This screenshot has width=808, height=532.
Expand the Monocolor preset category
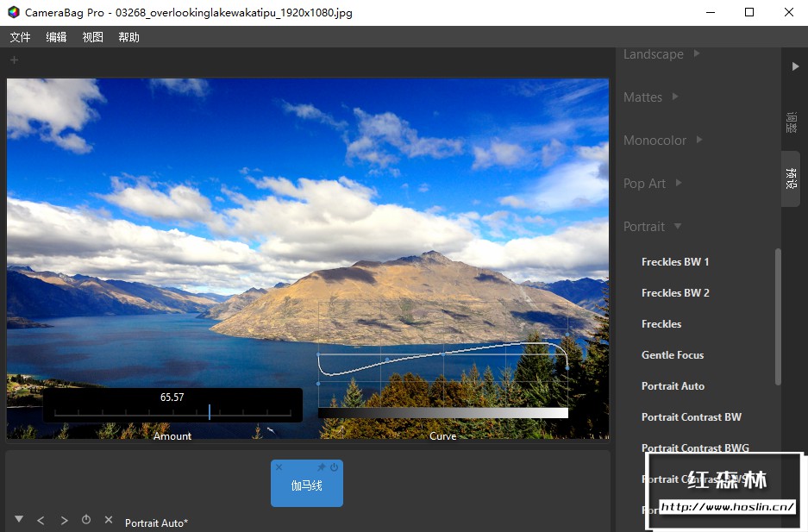pyautogui.click(x=662, y=140)
